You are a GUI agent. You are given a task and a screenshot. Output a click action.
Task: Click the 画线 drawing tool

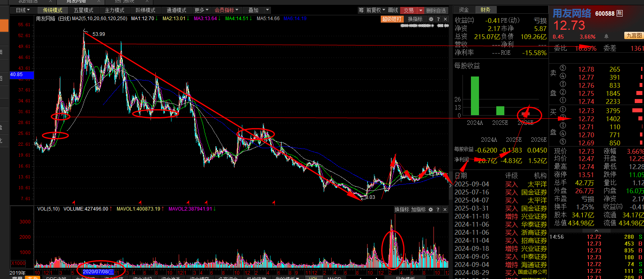click(393, 10)
